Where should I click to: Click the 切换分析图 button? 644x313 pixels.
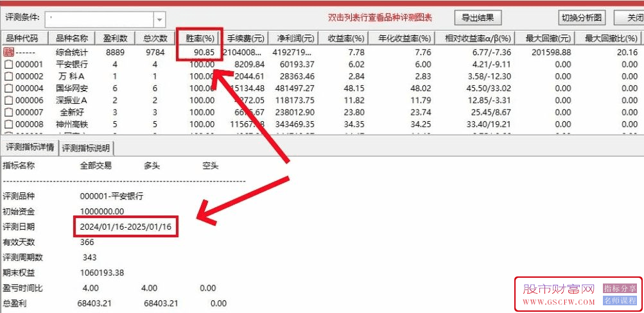coord(583,18)
